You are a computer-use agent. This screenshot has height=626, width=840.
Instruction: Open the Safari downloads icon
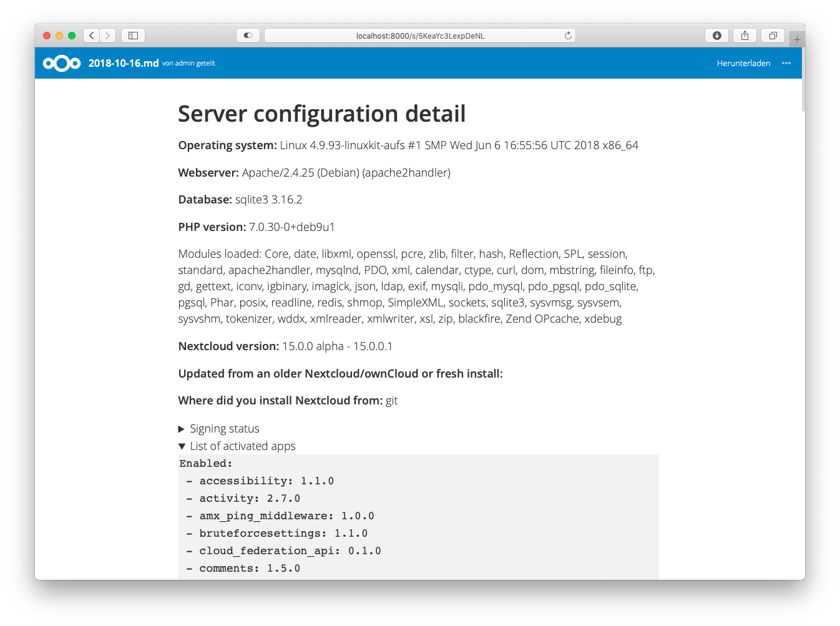pos(717,36)
